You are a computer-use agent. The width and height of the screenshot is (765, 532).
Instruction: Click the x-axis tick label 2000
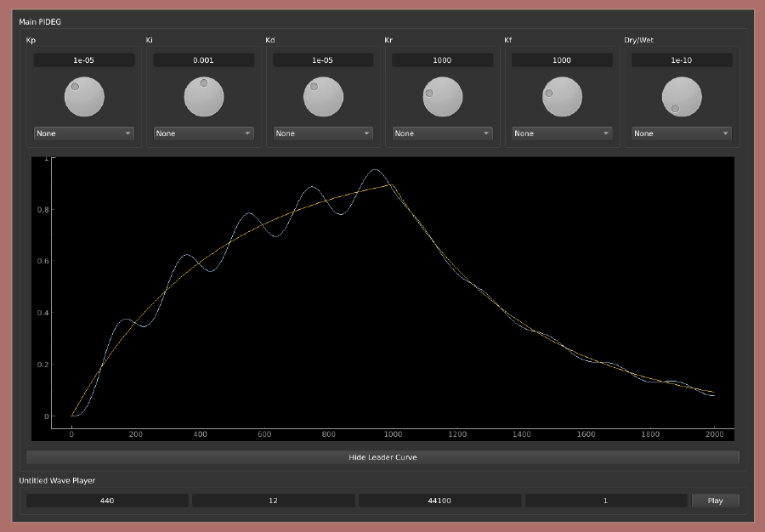tap(714, 434)
